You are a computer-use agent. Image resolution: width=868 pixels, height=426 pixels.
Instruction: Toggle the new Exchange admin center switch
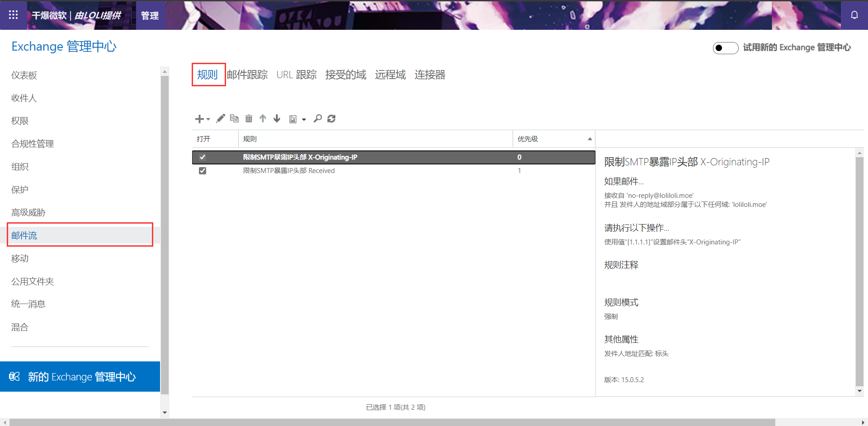(725, 48)
